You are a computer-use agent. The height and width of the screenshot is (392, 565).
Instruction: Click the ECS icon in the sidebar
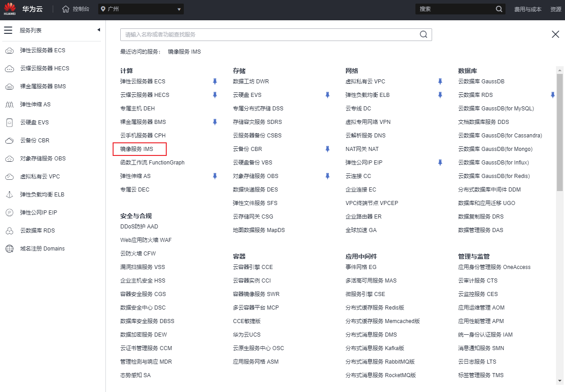[9, 50]
